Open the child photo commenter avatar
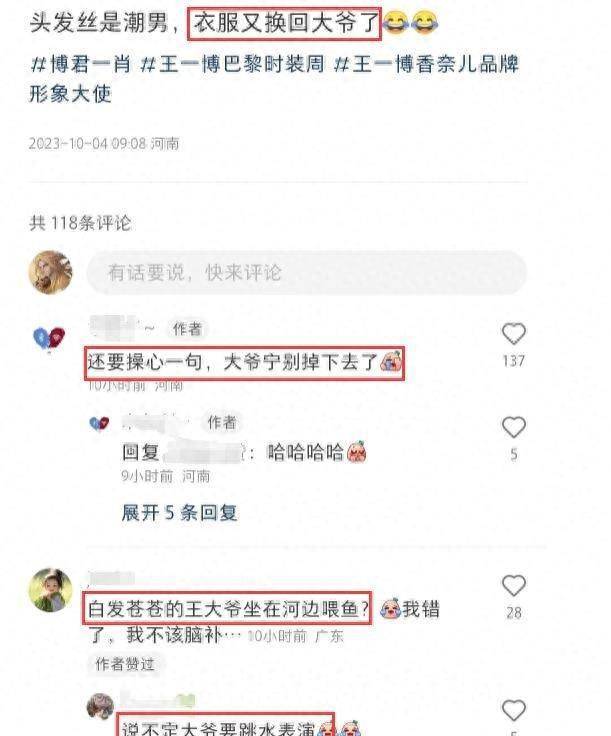 (x=51, y=590)
